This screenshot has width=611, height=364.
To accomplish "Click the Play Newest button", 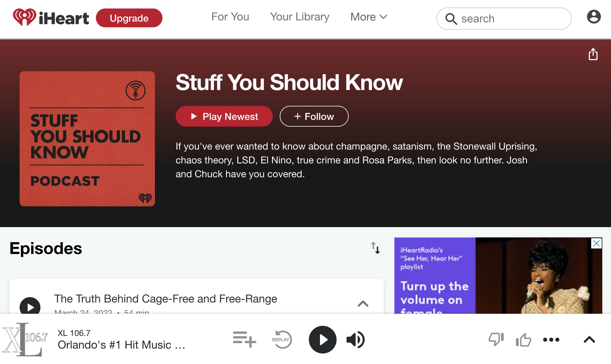I will 223,116.
